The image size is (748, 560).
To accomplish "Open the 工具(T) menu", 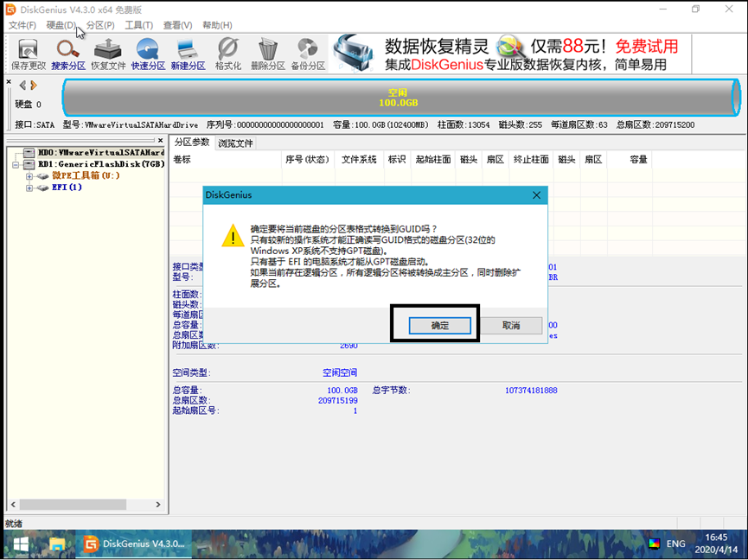I will pyautogui.click(x=139, y=25).
